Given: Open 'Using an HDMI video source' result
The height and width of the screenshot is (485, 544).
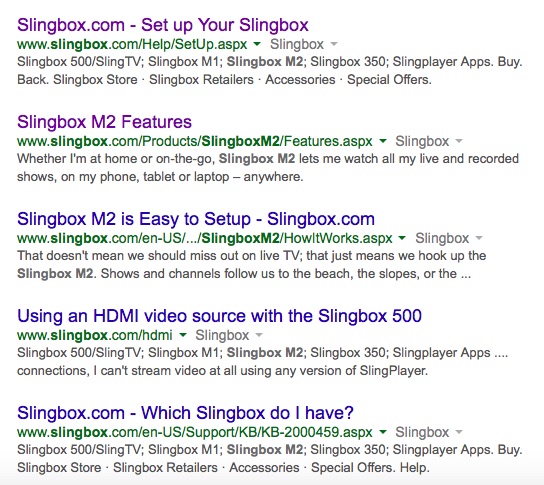Looking at the screenshot, I should coord(219,316).
